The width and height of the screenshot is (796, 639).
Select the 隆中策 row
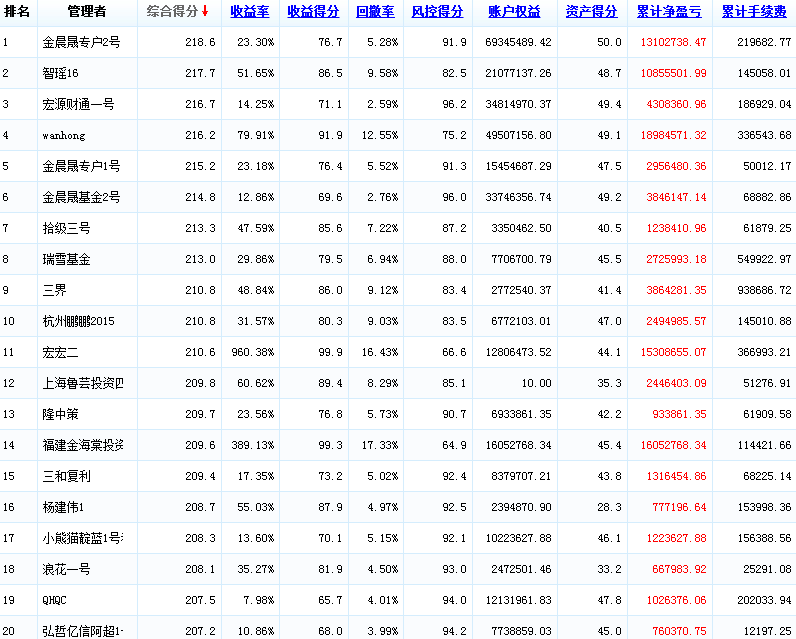(61, 414)
